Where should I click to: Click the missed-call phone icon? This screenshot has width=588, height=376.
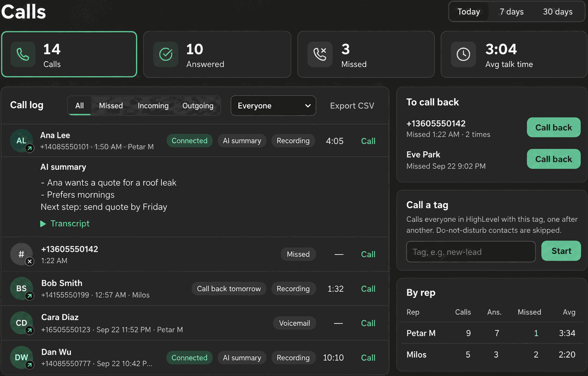pos(320,55)
